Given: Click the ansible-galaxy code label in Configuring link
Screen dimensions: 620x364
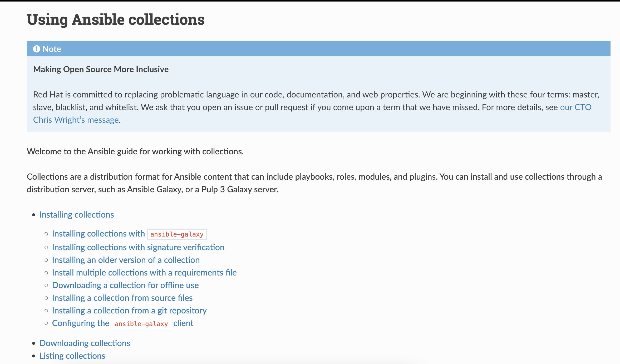Looking at the screenshot, I should pos(141,324).
